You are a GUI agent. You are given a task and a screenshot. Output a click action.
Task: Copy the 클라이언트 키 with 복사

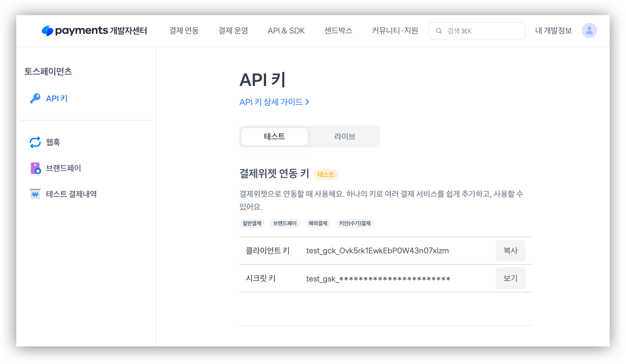510,251
